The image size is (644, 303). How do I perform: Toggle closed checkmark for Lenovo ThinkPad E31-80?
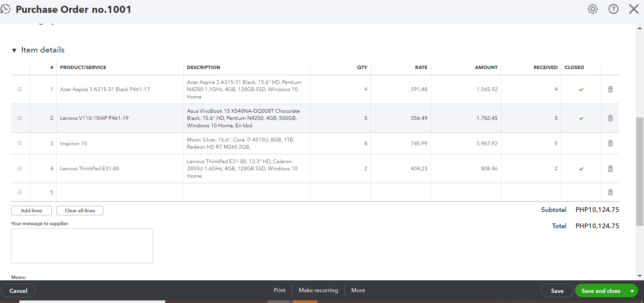click(581, 169)
